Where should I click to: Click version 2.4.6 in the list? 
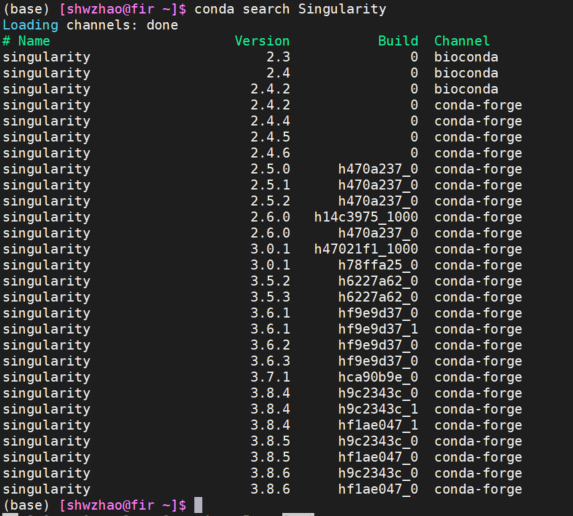click(270, 153)
